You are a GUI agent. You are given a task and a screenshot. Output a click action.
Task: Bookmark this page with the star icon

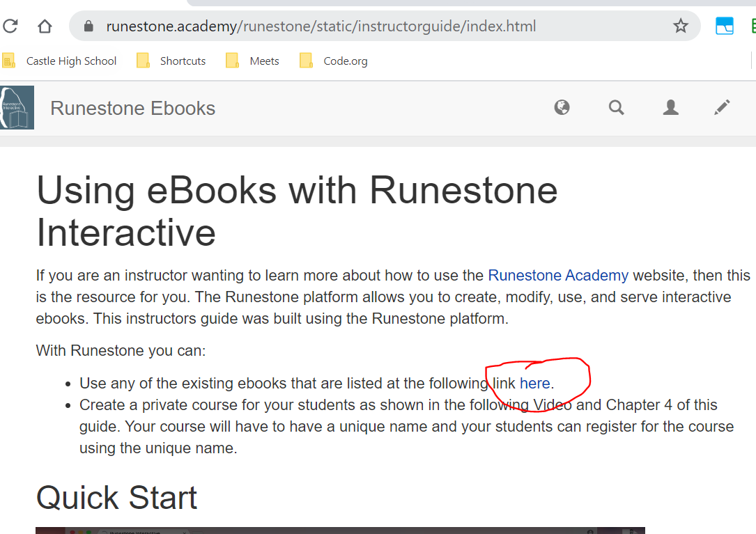tap(681, 26)
